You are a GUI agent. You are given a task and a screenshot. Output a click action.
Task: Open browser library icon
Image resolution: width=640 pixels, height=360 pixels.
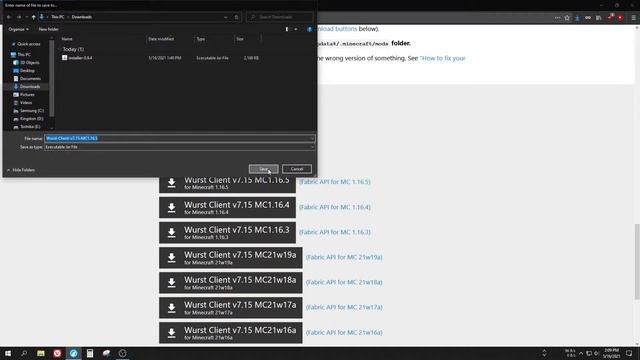[x=598, y=18]
